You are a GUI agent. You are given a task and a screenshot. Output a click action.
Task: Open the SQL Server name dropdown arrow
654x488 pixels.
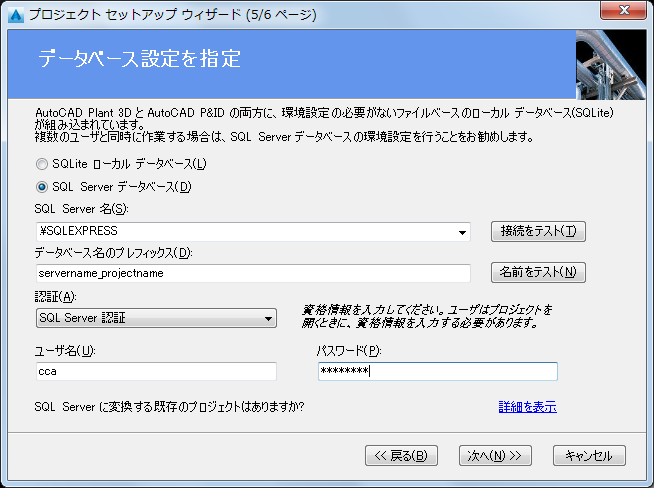pyautogui.click(x=462, y=232)
